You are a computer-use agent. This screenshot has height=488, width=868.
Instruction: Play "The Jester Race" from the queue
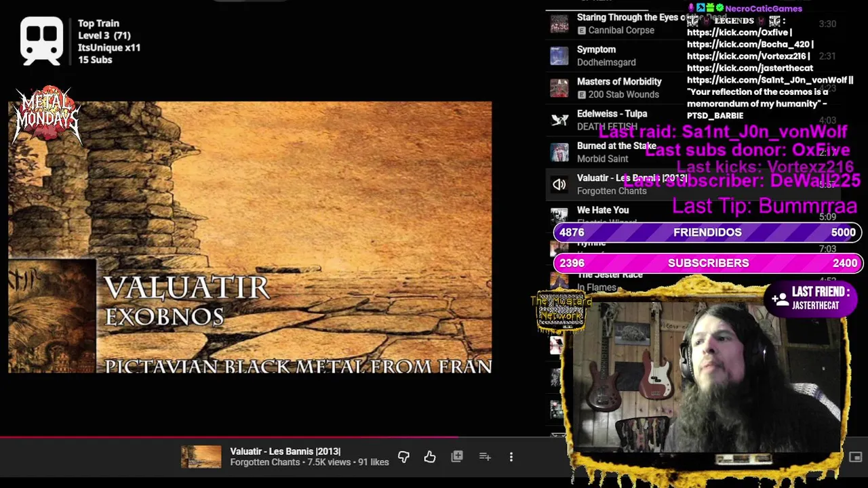[x=610, y=274]
